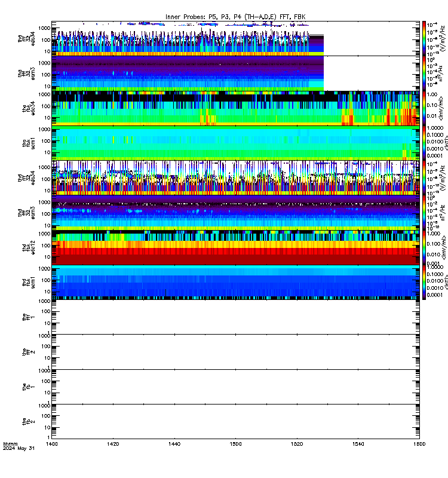Click inside the tha fbk scm1 spectrogram
This screenshot has width=448, height=478.
coord(235,143)
